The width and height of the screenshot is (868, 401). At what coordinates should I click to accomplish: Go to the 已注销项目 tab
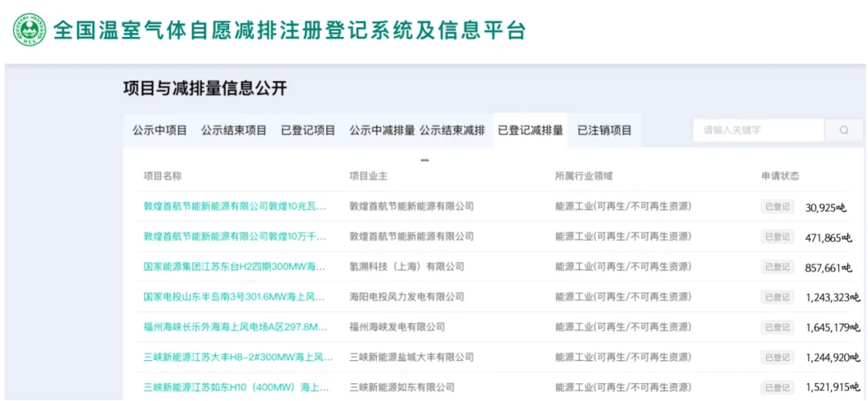click(604, 131)
